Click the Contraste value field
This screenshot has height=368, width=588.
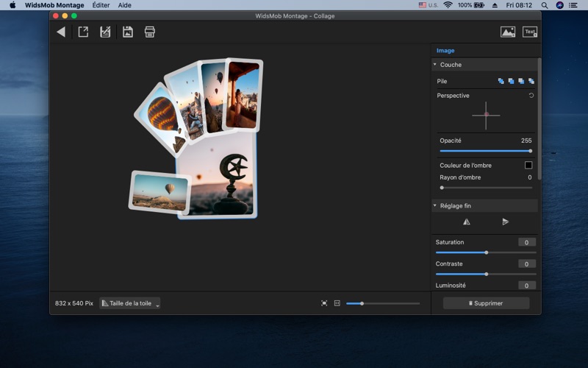click(527, 264)
